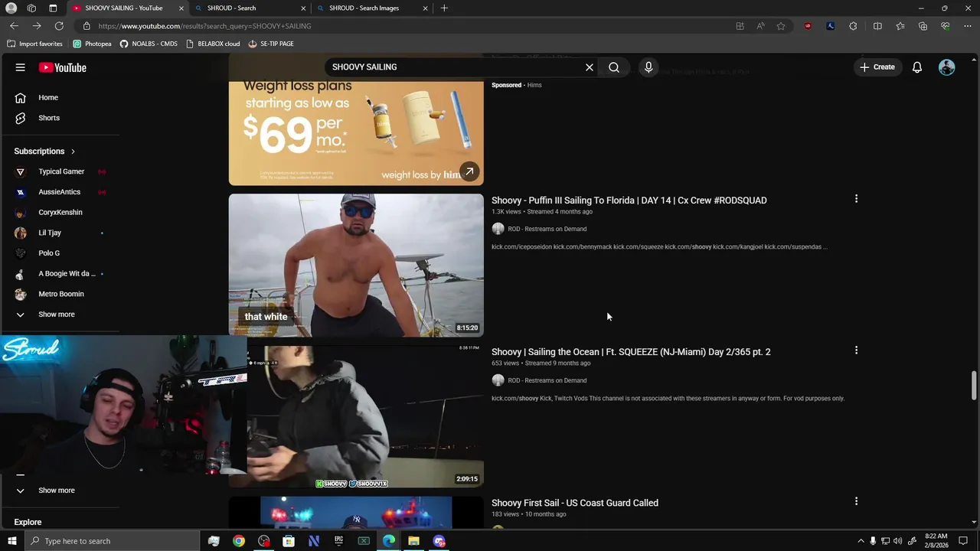The height and width of the screenshot is (551, 980).
Task: Activate Read aloud icon in address bar
Action: (x=760, y=26)
